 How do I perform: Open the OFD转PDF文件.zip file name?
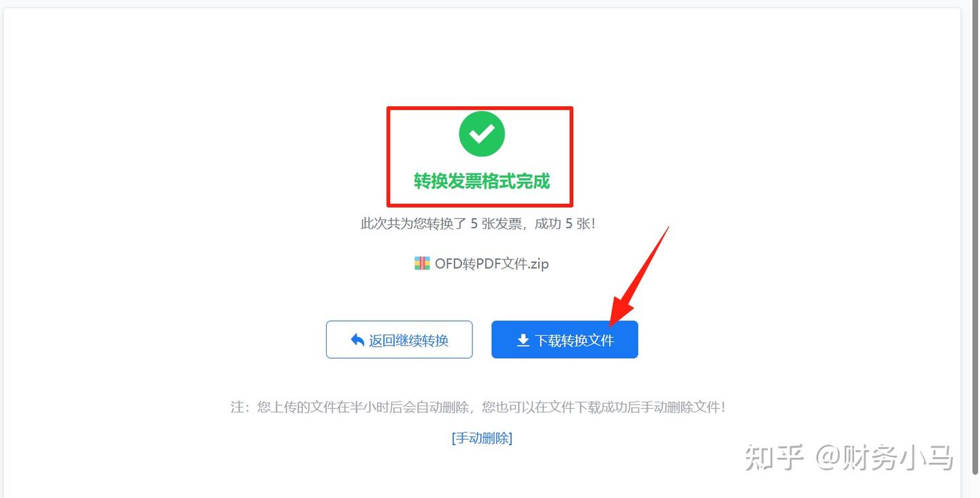tap(491, 263)
